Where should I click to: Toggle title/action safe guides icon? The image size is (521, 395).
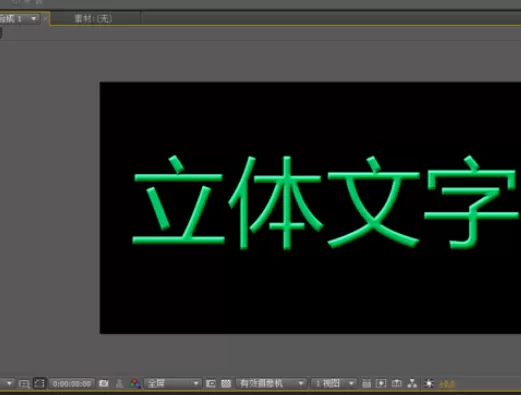tap(24, 384)
